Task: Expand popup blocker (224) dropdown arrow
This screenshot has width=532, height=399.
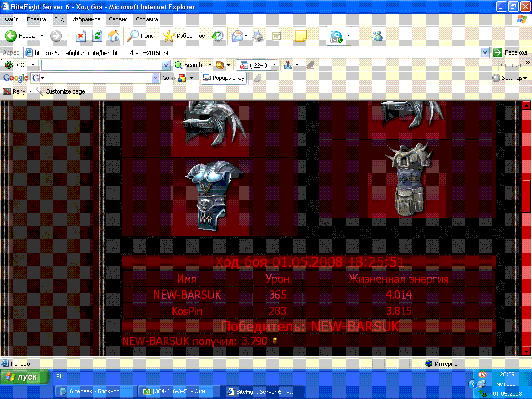Action: [275, 65]
